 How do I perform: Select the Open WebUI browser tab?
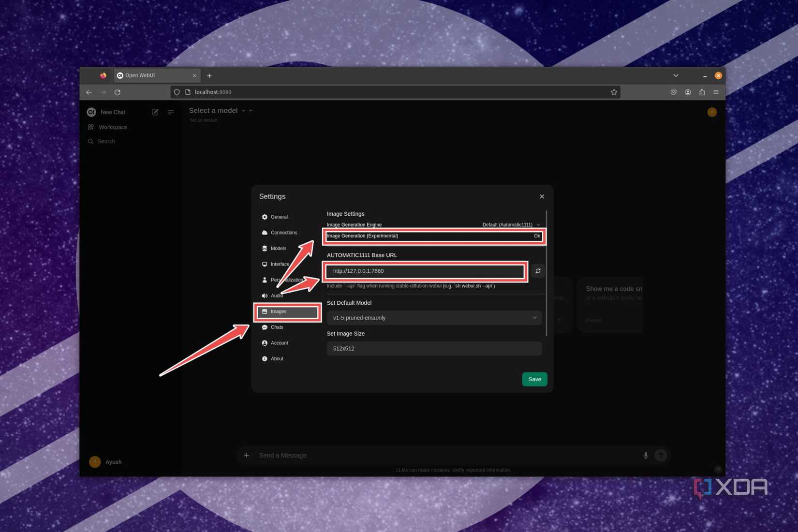pos(157,75)
